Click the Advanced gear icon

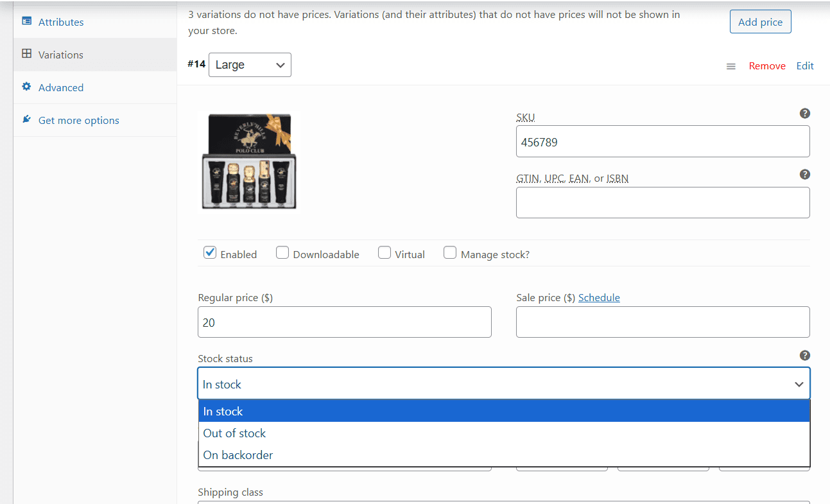pyautogui.click(x=26, y=87)
